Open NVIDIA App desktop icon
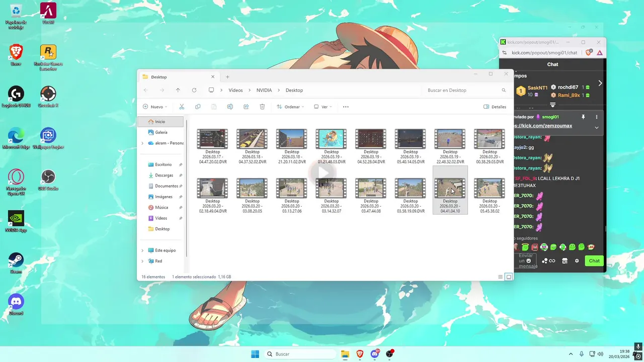Viewport: 644px width, 362px height. click(x=16, y=221)
